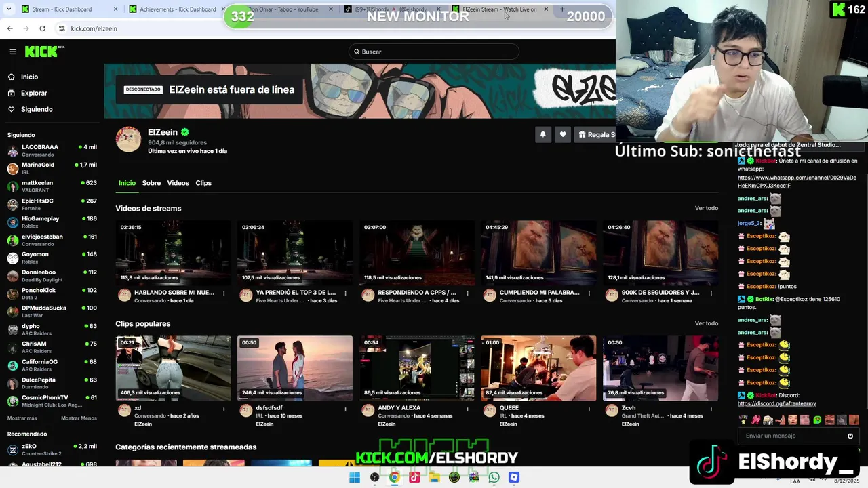Image resolution: width=868 pixels, height=488 pixels.
Task: Open MarinaGold channel in sidebar
Action: pos(52,168)
